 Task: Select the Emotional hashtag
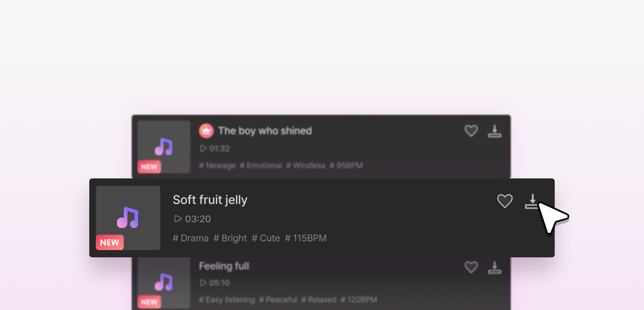pos(261,165)
